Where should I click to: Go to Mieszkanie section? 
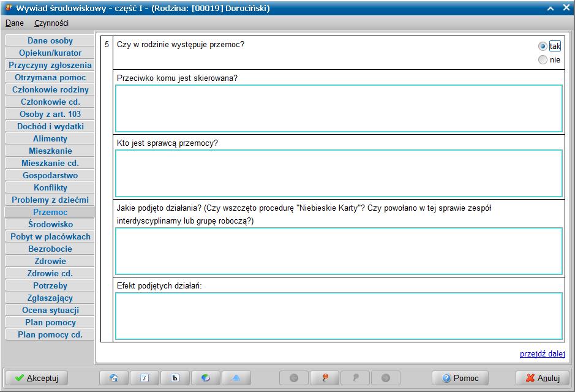[50, 151]
